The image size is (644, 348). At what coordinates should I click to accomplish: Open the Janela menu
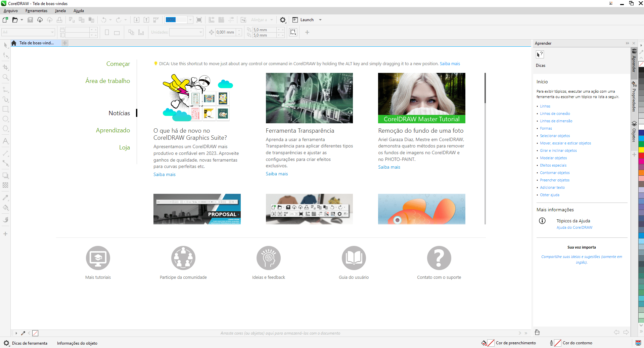(60, 11)
